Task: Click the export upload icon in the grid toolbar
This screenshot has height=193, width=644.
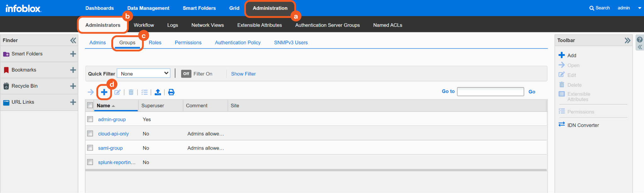Action: click(158, 92)
